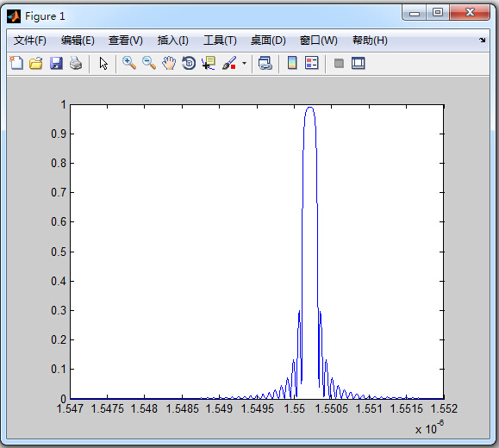Insert a colorbar using the toolbar icon
499x448 pixels.
(x=292, y=63)
